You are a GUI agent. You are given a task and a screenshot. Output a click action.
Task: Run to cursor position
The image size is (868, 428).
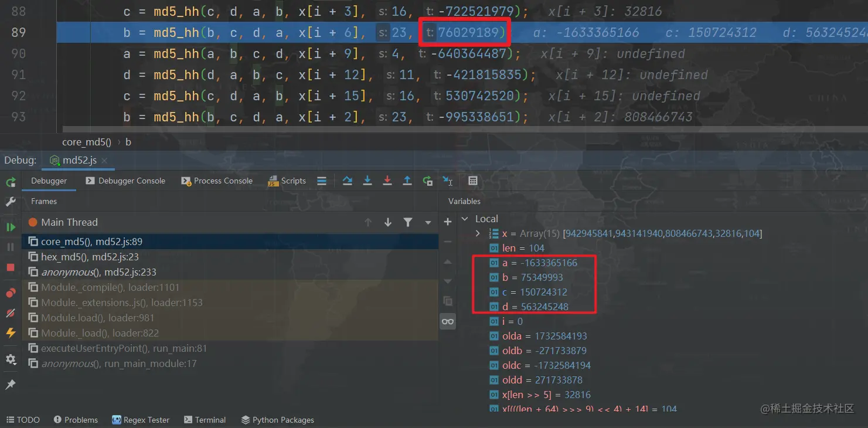click(447, 181)
